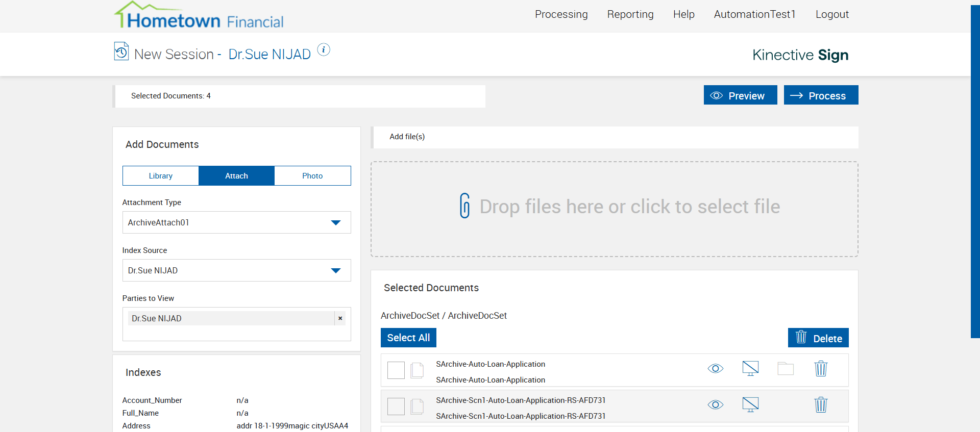Image resolution: width=980 pixels, height=432 pixels.
Task: Click the Account_Number index label
Action: click(x=152, y=400)
